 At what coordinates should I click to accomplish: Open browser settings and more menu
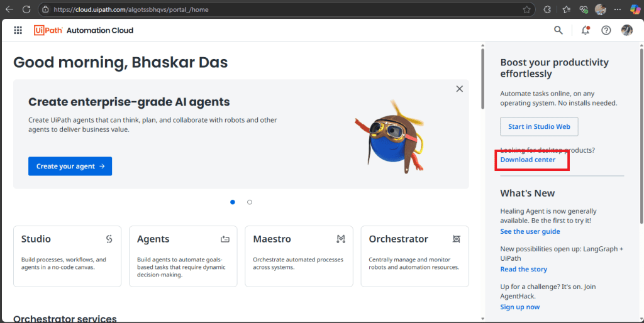(x=618, y=9)
